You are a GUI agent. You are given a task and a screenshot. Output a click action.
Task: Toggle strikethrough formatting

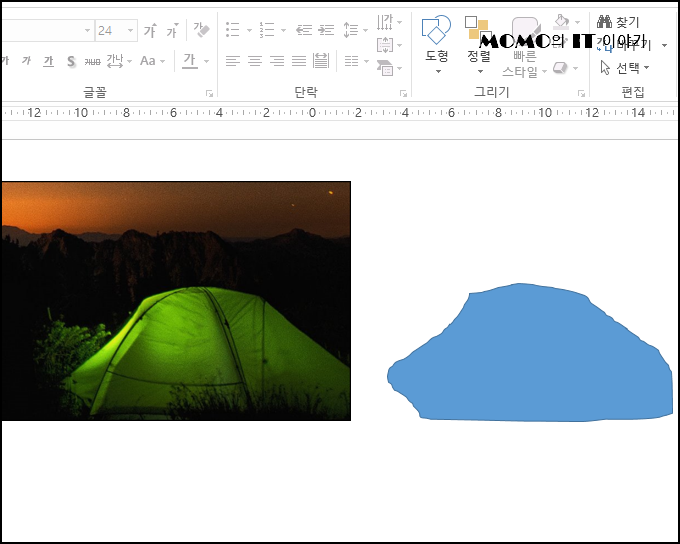(x=92, y=61)
